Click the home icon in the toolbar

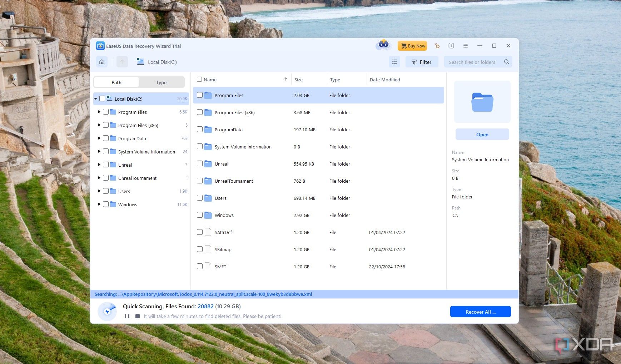click(102, 62)
